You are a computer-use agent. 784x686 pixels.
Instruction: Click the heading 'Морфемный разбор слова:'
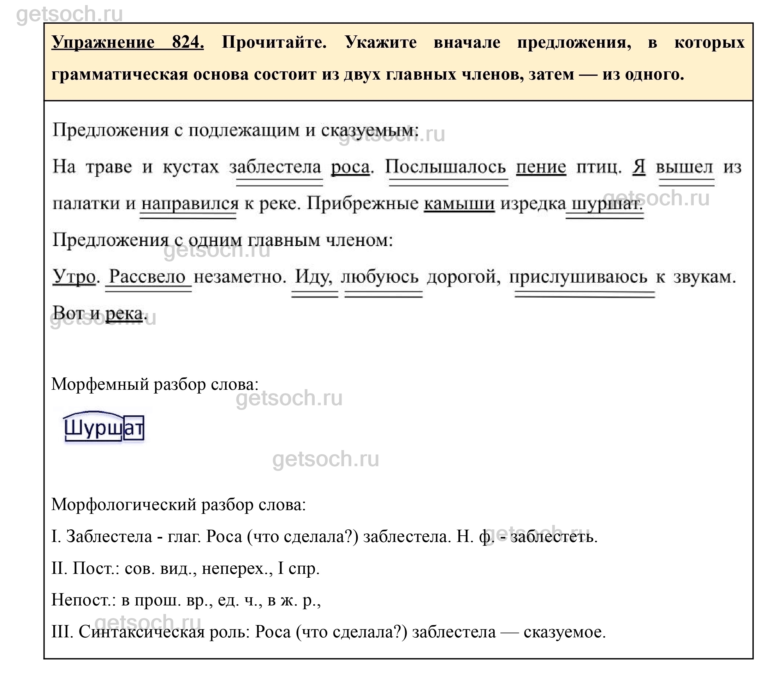pos(155,384)
